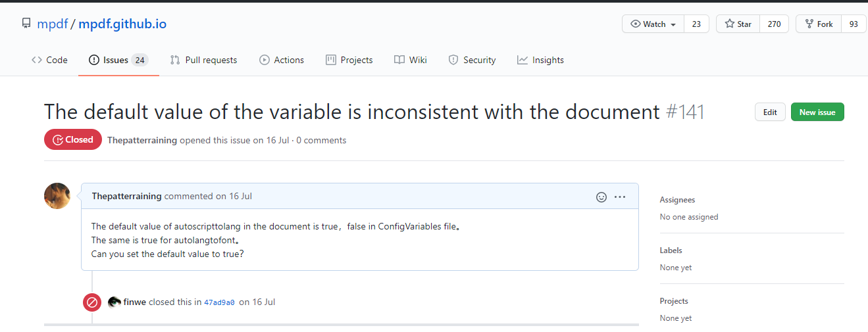Click finwe's small avatar
The height and width of the screenshot is (332, 868).
click(x=115, y=302)
